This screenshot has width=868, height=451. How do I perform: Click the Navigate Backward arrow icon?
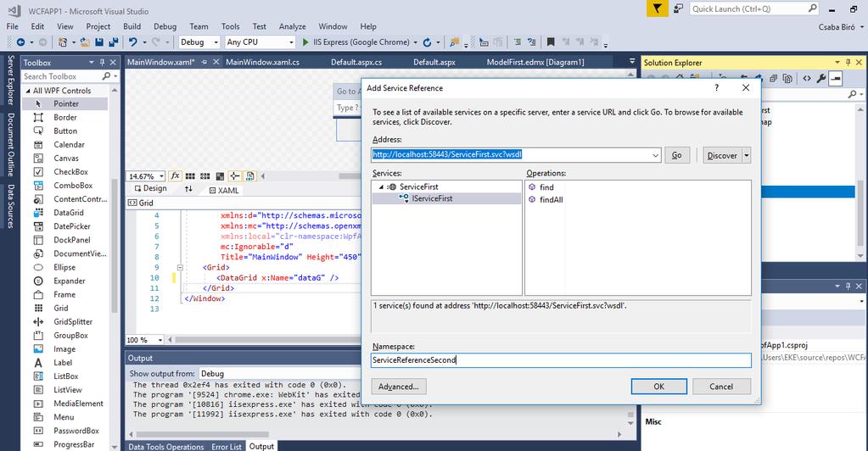(20, 42)
